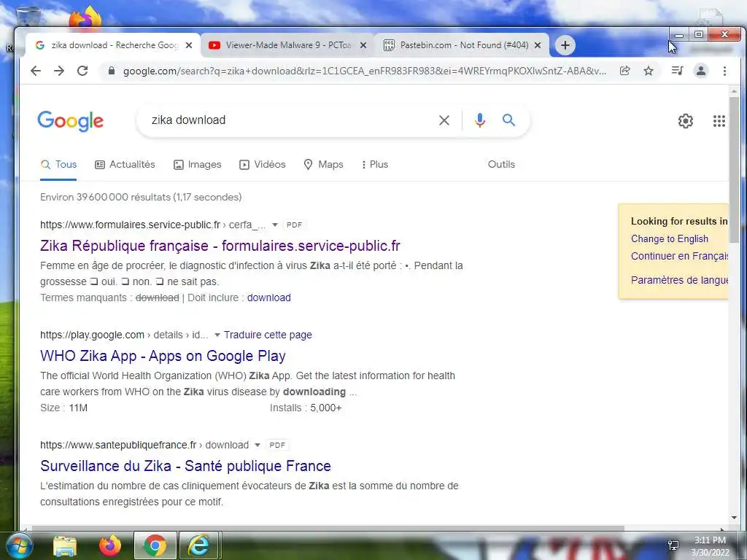
Task: Open the Chrome profile avatar
Action: [701, 71]
